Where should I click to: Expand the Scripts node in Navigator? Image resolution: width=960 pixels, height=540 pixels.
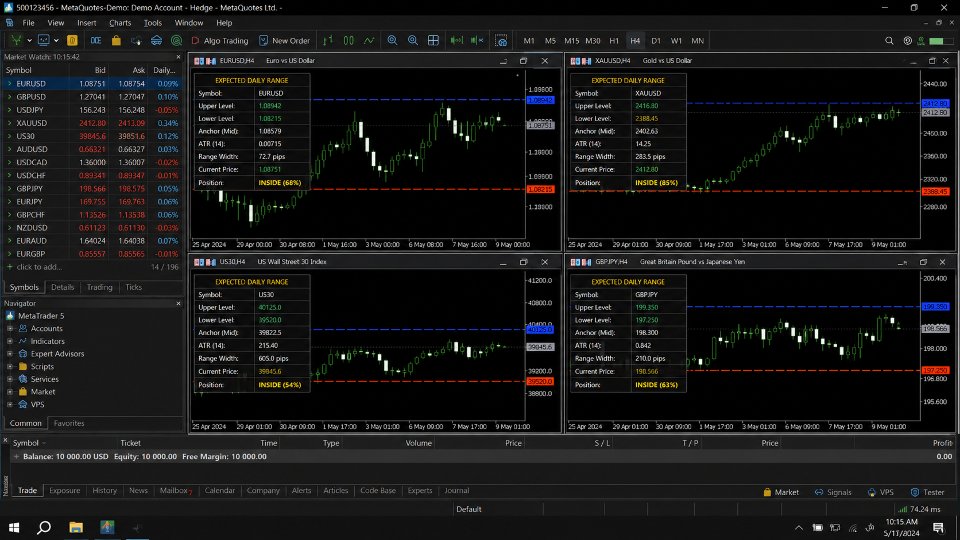point(10,366)
